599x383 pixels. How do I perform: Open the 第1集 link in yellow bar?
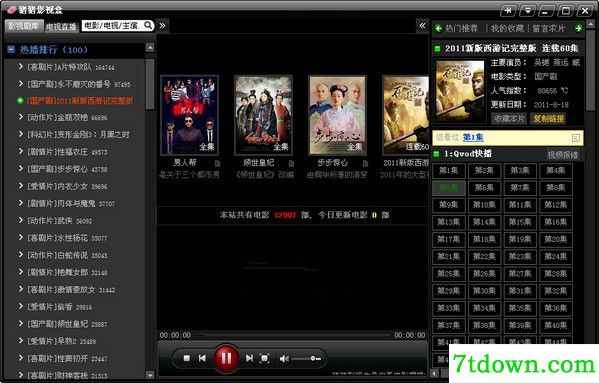coord(473,137)
